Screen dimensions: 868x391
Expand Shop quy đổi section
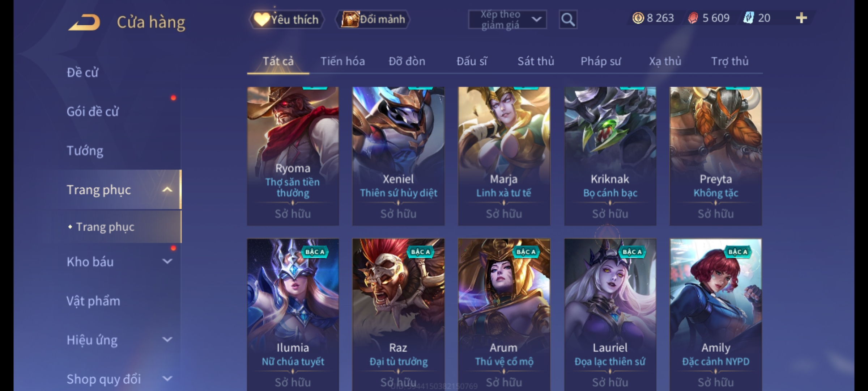[x=167, y=379]
